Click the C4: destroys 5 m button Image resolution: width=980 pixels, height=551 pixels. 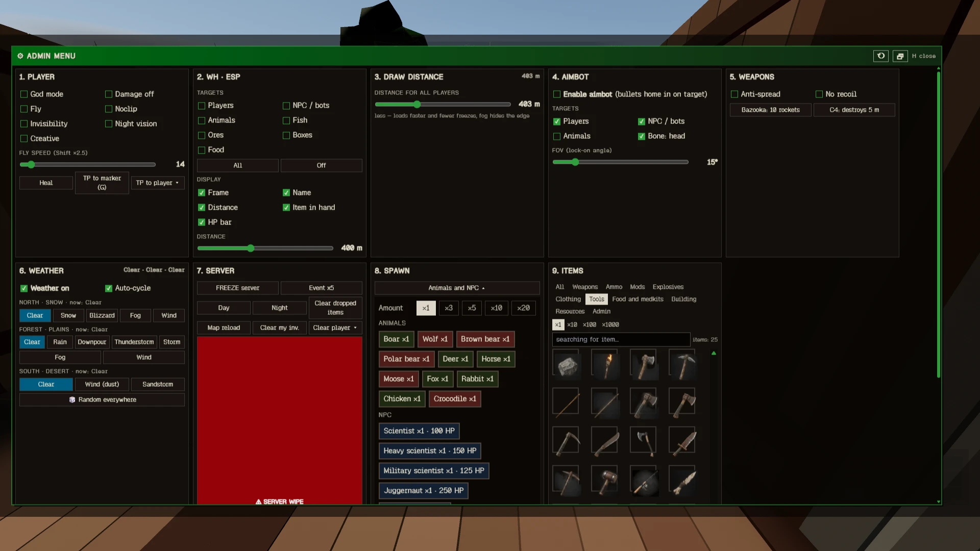854,110
